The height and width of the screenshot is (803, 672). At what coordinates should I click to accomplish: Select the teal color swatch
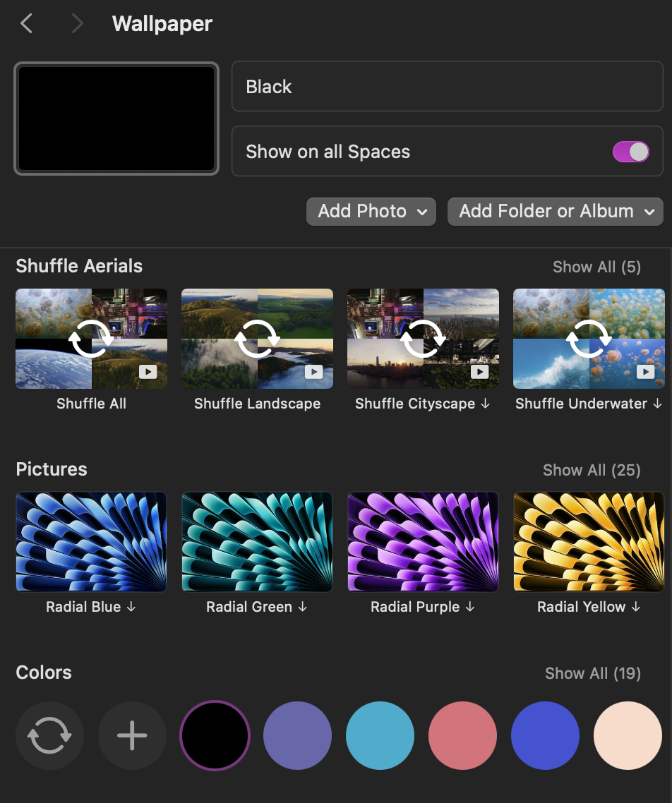380,735
